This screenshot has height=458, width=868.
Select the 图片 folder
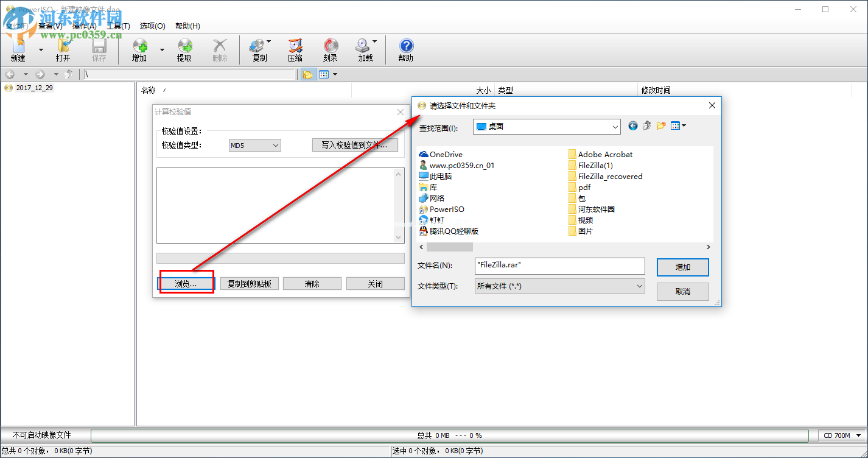pos(580,231)
